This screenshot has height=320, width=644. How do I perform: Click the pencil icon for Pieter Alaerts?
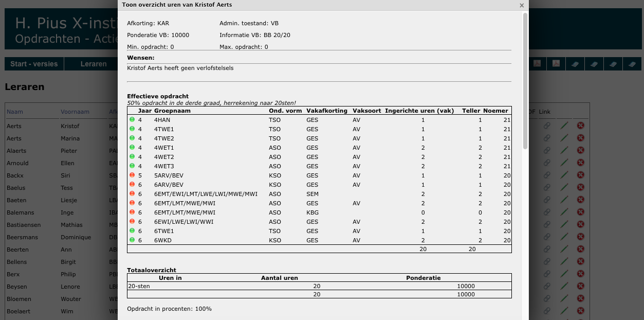[564, 150]
